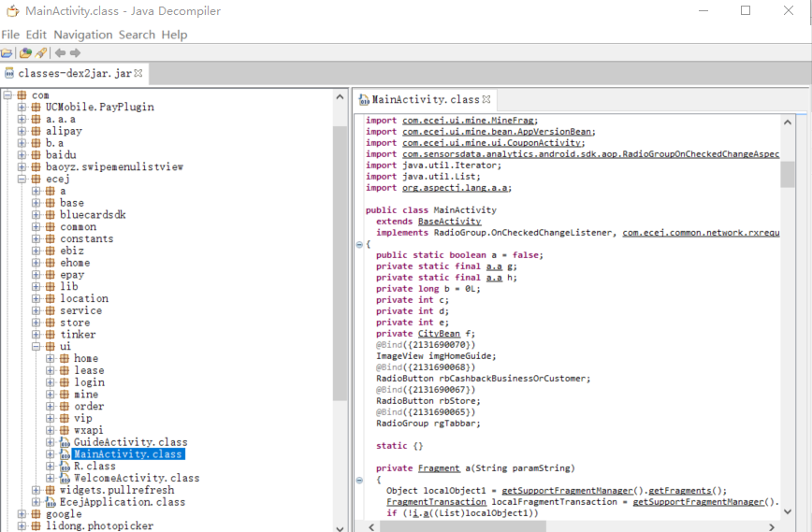This screenshot has width=812, height=532.
Task: Open the org.aspectj.lang.a.a import link
Action: coord(455,188)
